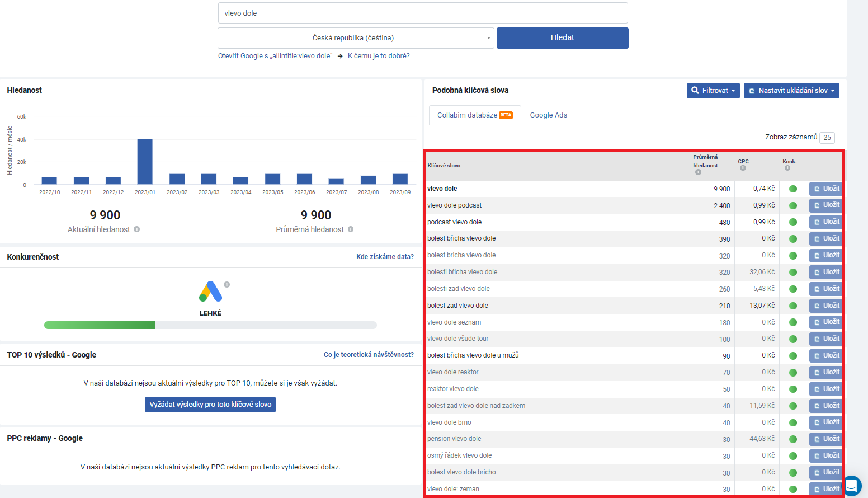The image size is (868, 498).
Task: Save keyword vlevo dole reaktor
Action: tap(826, 372)
